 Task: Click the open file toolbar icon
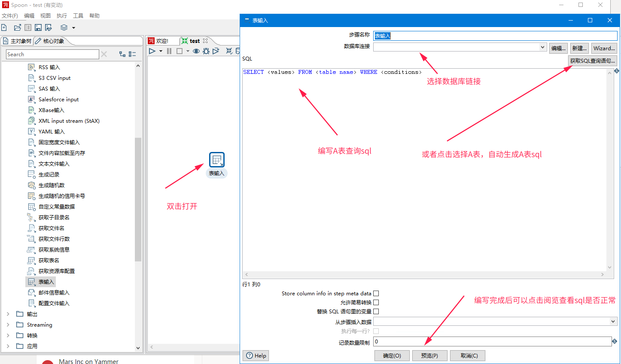[x=17, y=27]
